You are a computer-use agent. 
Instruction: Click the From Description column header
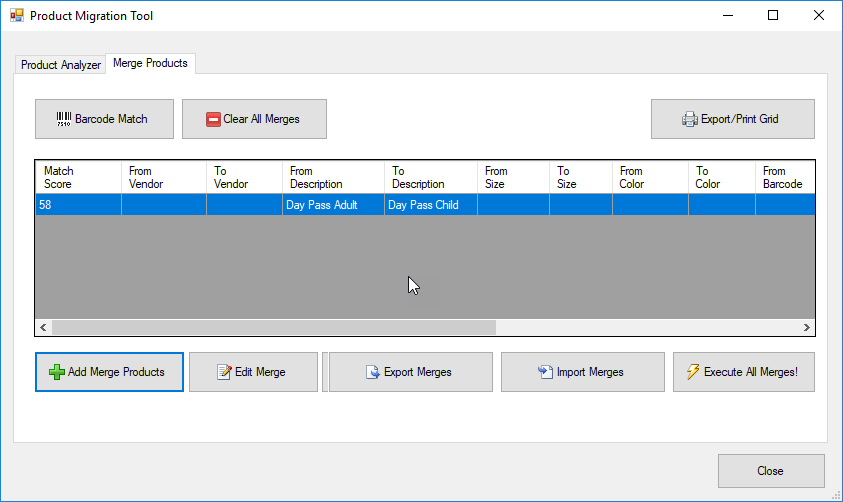click(333, 177)
